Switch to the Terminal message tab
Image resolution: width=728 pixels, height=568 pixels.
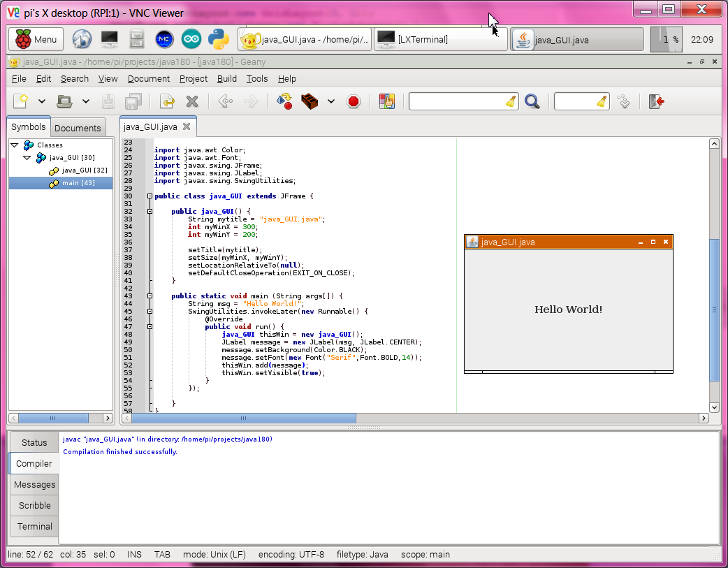pos(35,526)
